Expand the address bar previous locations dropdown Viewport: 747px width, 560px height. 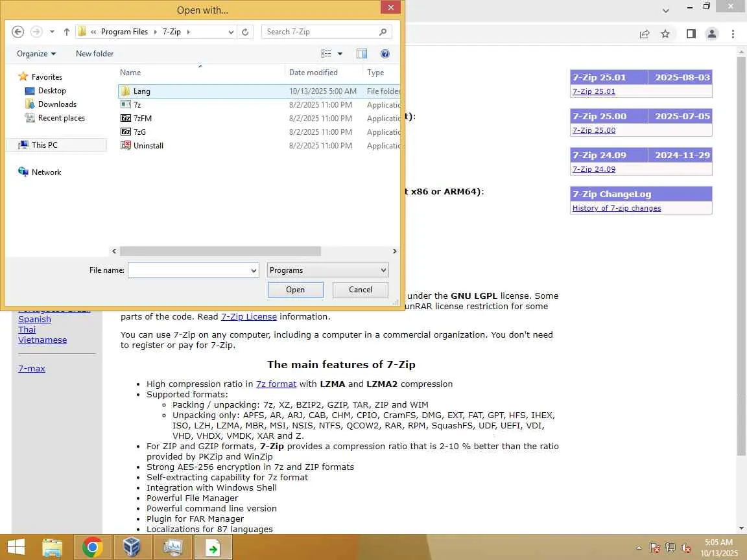click(x=231, y=32)
